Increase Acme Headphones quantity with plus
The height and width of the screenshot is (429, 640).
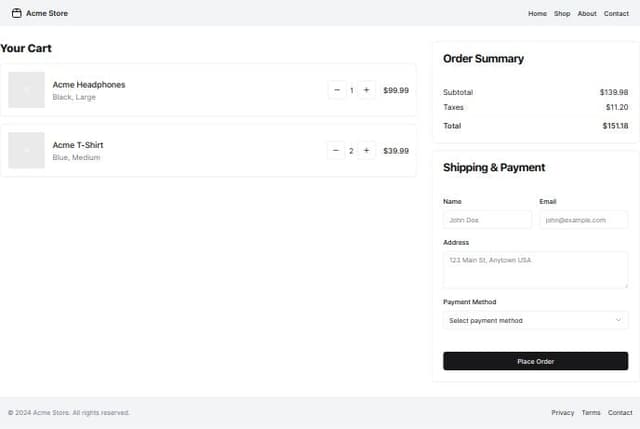click(367, 90)
